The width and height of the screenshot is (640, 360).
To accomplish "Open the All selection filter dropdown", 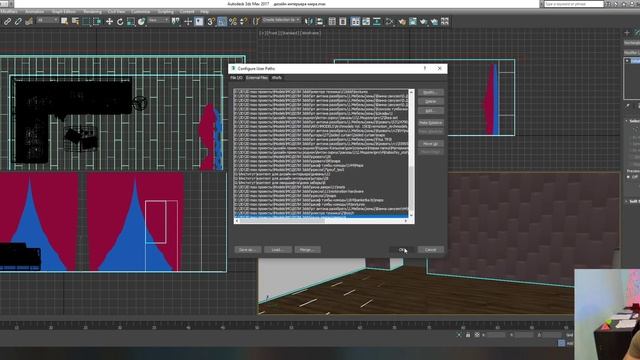I will point(47,20).
